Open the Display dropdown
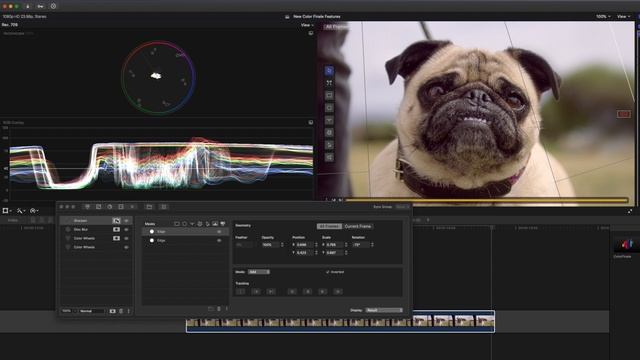This screenshot has width=640, height=360. point(384,310)
